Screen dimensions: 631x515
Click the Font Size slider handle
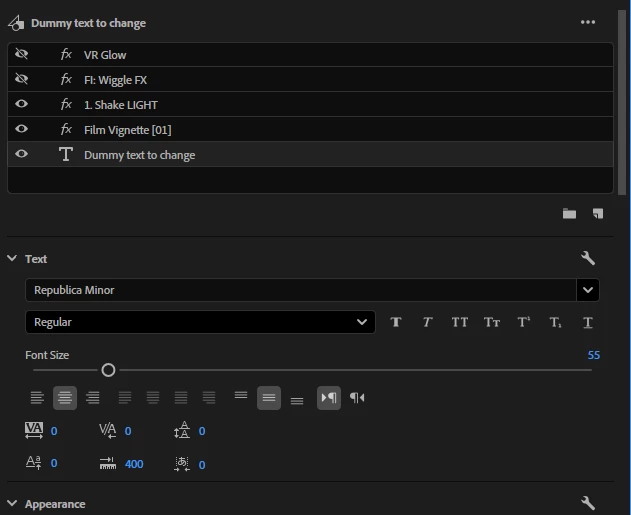(108, 370)
